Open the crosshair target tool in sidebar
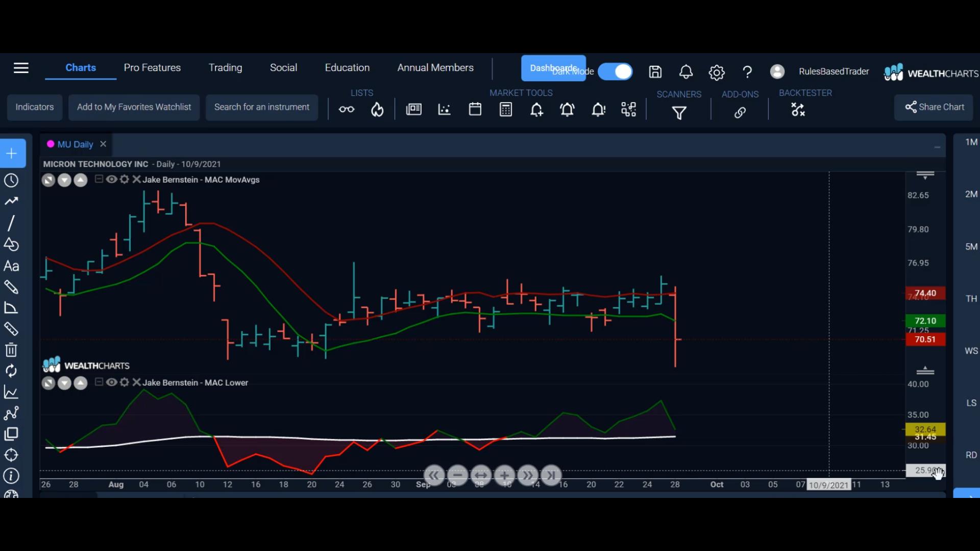Image resolution: width=980 pixels, height=551 pixels. tap(11, 455)
